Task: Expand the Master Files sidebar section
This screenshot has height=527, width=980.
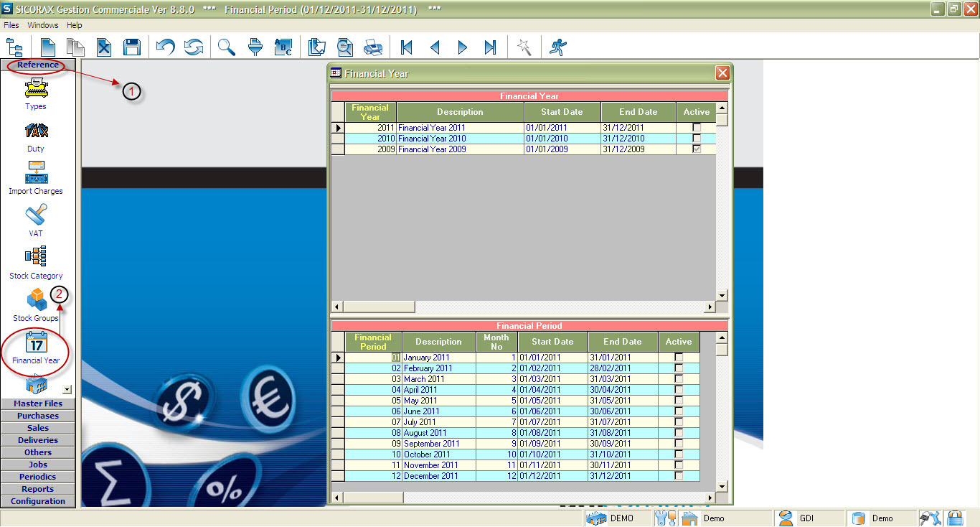Action: [38, 404]
